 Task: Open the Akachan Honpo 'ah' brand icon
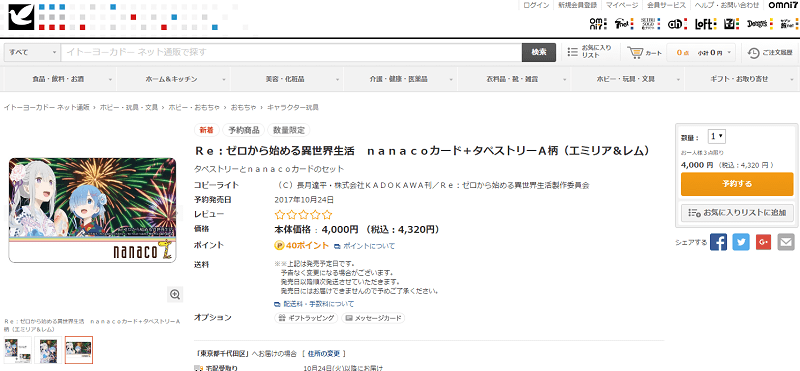pos(679,23)
